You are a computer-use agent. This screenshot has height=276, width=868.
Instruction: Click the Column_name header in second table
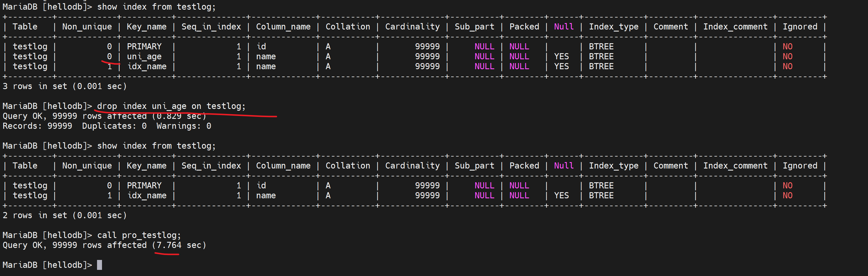(283, 166)
